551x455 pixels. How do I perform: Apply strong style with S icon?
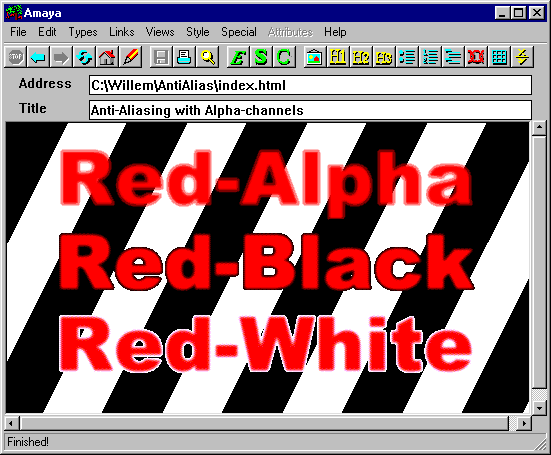[261, 57]
